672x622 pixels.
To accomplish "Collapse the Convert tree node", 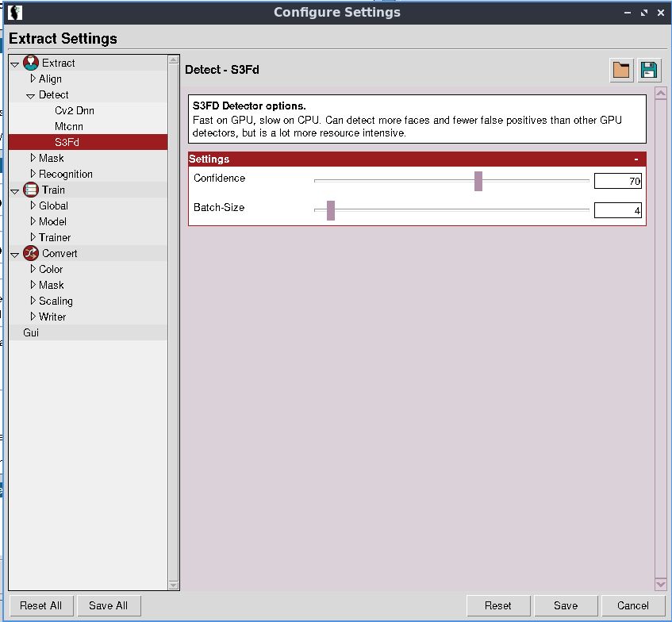I will pyautogui.click(x=14, y=255).
